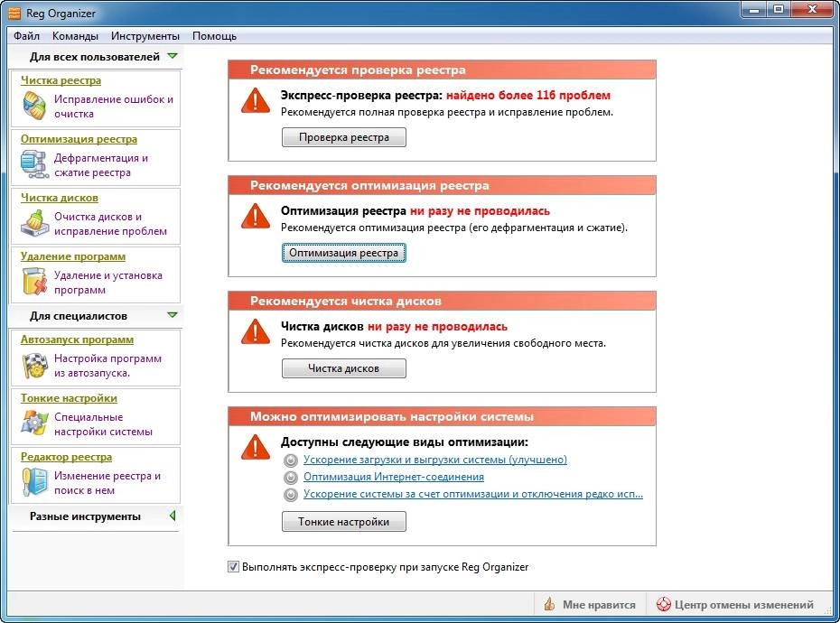Click the lifebuoy undo center icon
Image resolution: width=840 pixels, height=623 pixels.
664,604
